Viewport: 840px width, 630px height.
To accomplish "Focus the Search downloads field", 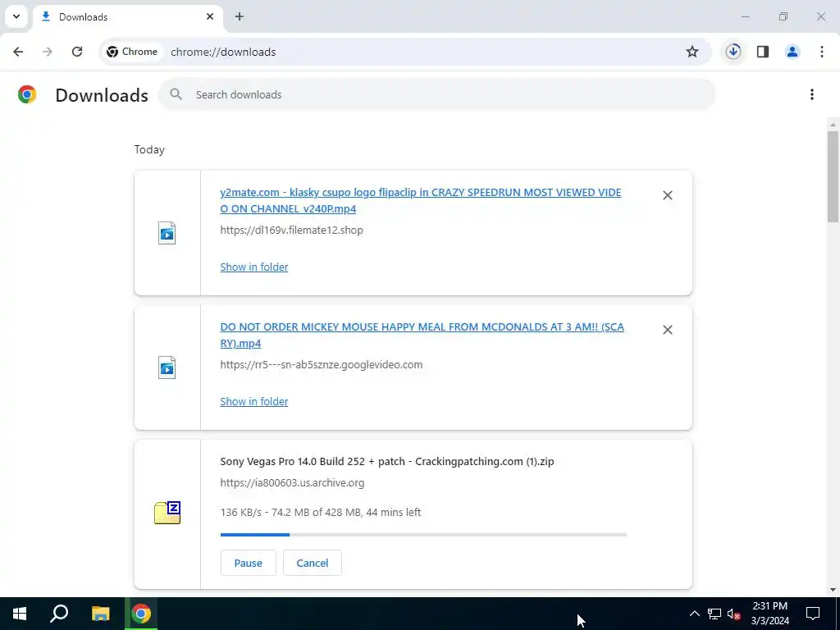I will coord(436,94).
